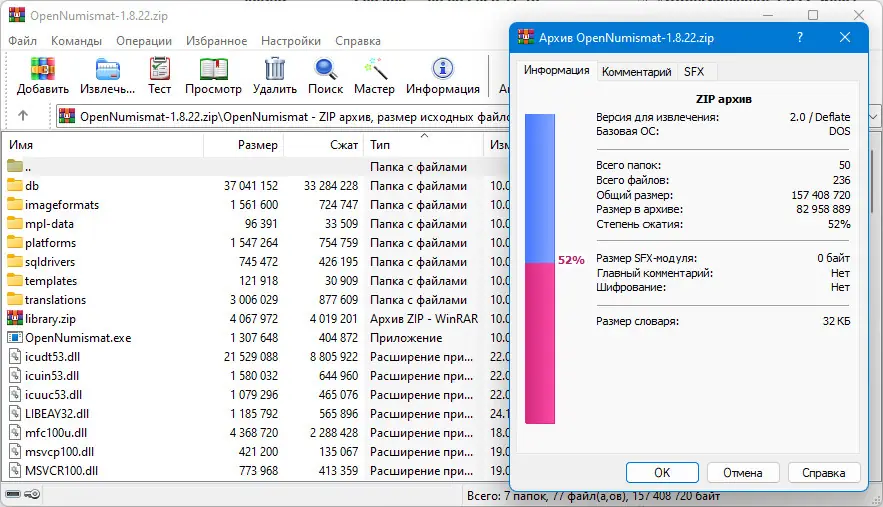Select icuin53.dll file icon
The height and width of the screenshot is (507, 883).
[x=15, y=376]
